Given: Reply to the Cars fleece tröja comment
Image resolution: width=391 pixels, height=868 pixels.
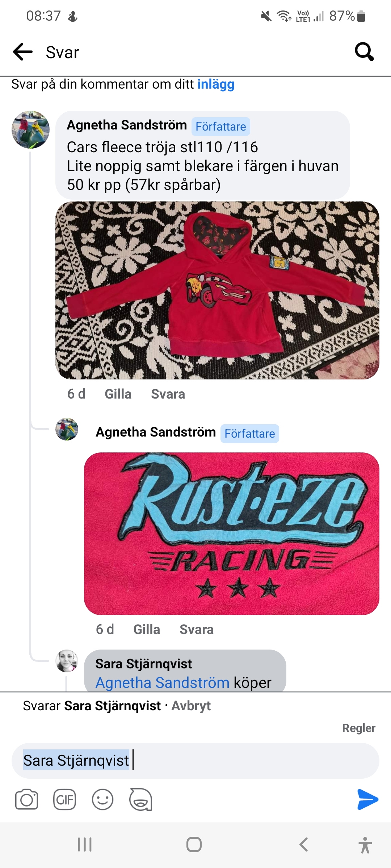Looking at the screenshot, I should (168, 394).
